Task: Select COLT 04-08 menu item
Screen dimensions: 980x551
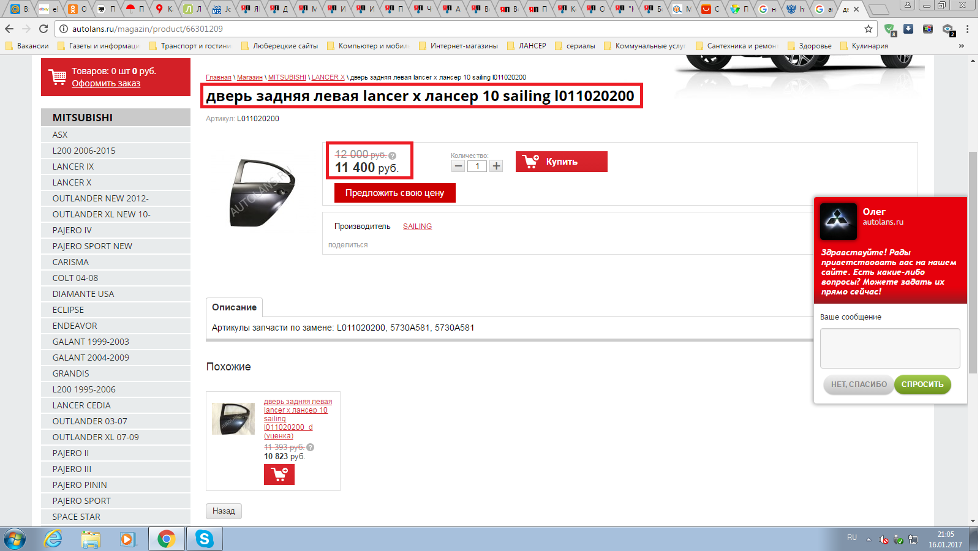Action: tap(116, 278)
